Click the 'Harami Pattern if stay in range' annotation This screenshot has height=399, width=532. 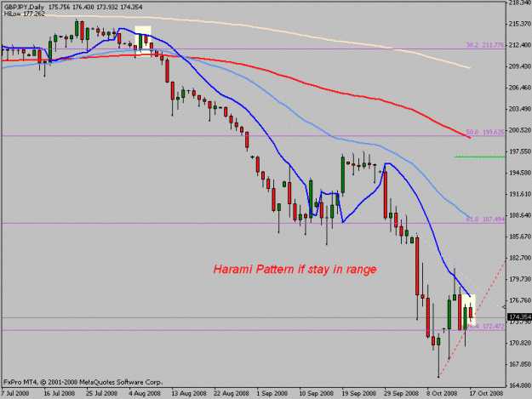tap(295, 270)
